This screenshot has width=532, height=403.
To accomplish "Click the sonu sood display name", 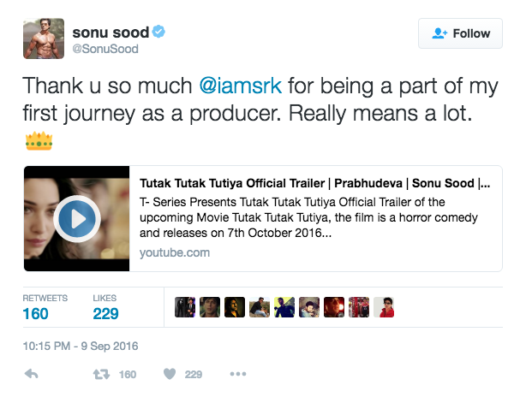I will click(x=111, y=32).
